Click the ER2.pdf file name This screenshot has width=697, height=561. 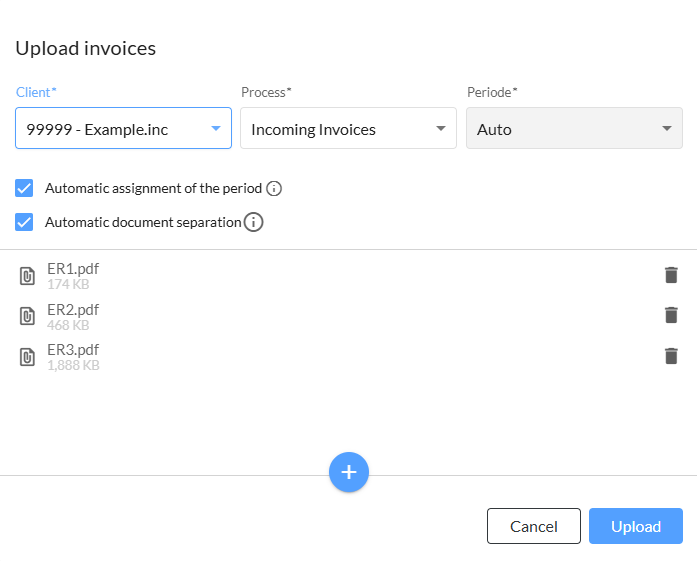pos(73,309)
